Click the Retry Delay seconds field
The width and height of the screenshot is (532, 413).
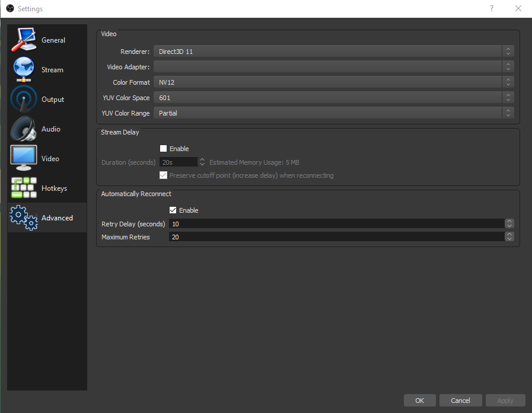(x=336, y=224)
